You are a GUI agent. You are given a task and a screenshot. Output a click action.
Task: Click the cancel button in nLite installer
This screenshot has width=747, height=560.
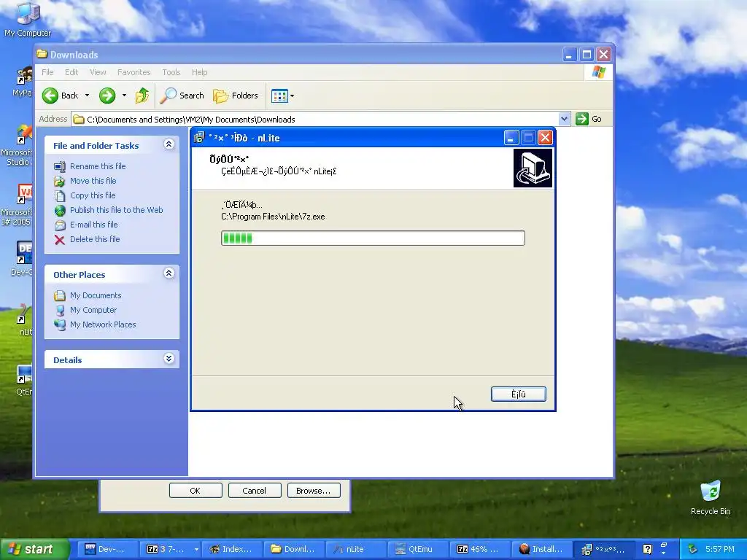point(519,394)
